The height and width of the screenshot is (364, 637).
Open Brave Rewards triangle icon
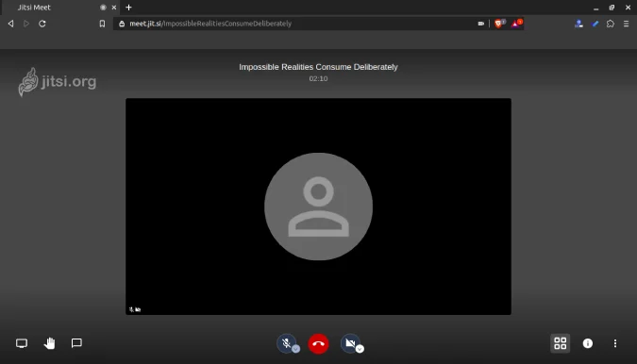pos(516,24)
